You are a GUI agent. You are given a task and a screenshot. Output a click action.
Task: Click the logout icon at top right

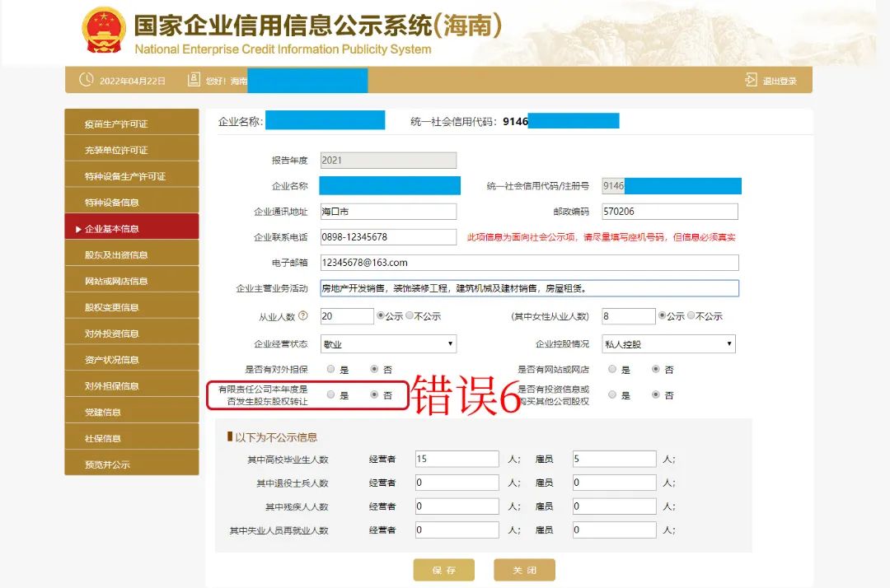tap(751, 80)
